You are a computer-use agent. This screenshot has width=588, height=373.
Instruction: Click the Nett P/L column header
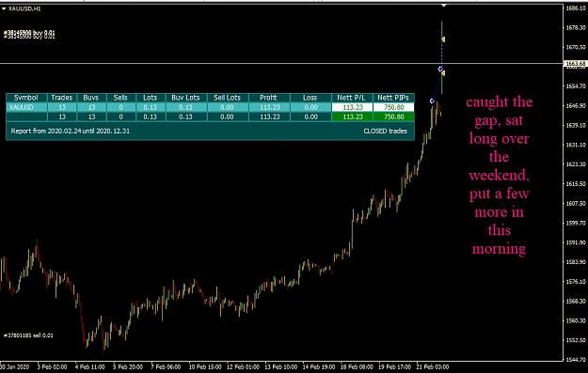pos(352,98)
